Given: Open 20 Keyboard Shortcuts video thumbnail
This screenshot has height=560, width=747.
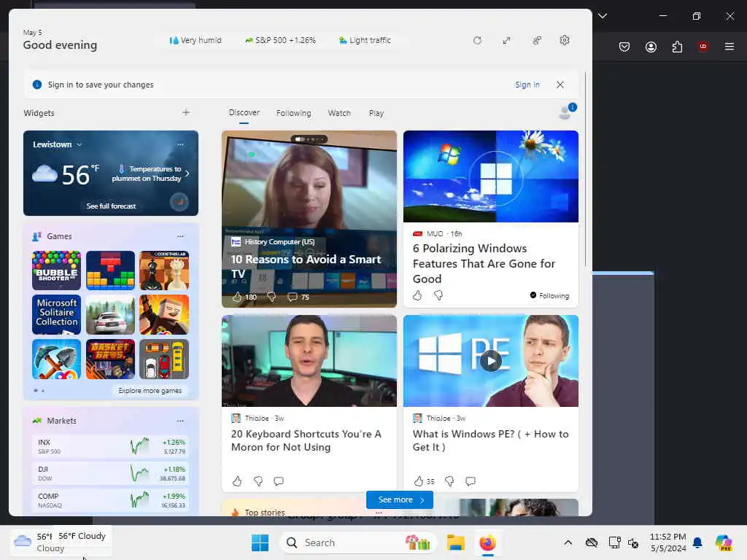Looking at the screenshot, I should click(x=309, y=361).
